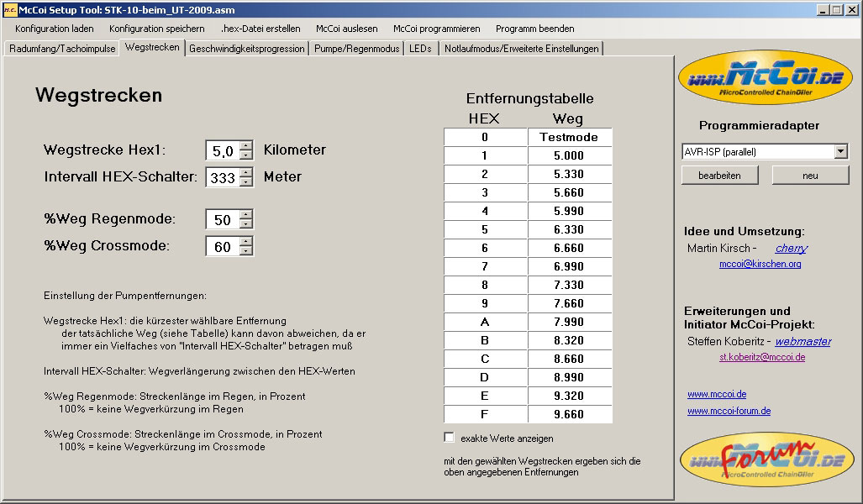Minimize the McCoi Setup Tool window
Image resolution: width=863 pixels, height=504 pixels.
(824, 10)
